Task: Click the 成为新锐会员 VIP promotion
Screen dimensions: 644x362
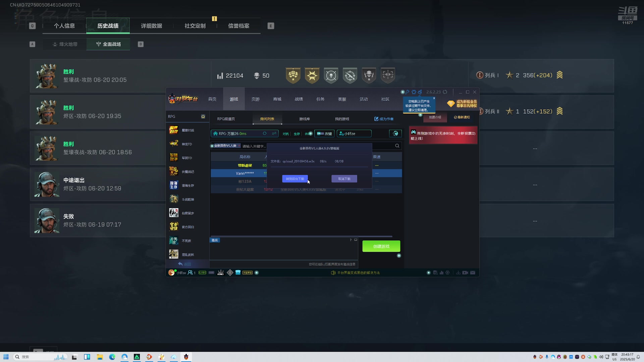Action: 462,104
